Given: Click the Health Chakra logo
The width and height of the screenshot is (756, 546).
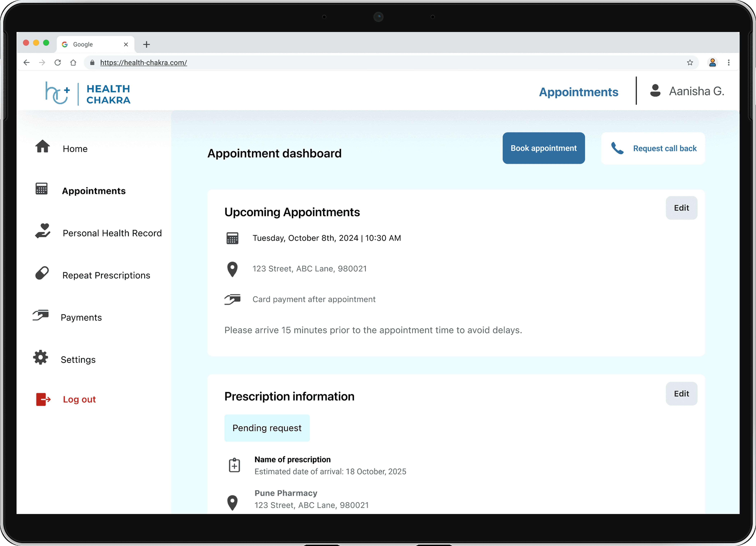Looking at the screenshot, I should point(88,94).
